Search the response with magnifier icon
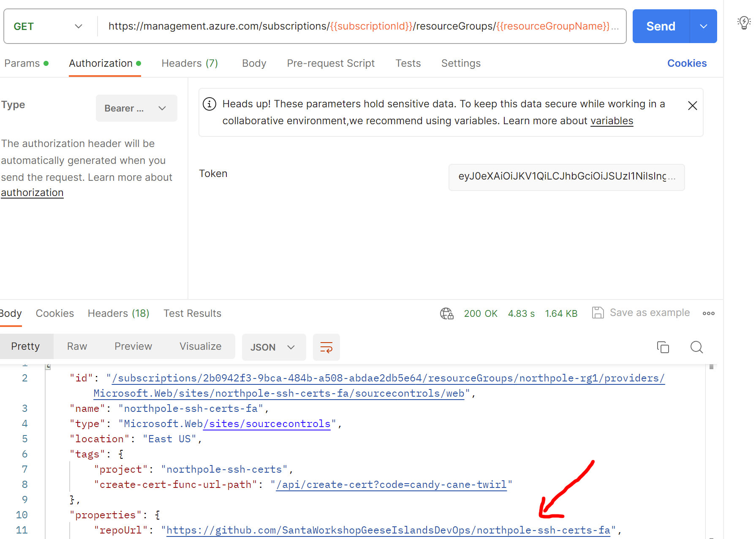The height and width of the screenshot is (539, 756). [696, 347]
